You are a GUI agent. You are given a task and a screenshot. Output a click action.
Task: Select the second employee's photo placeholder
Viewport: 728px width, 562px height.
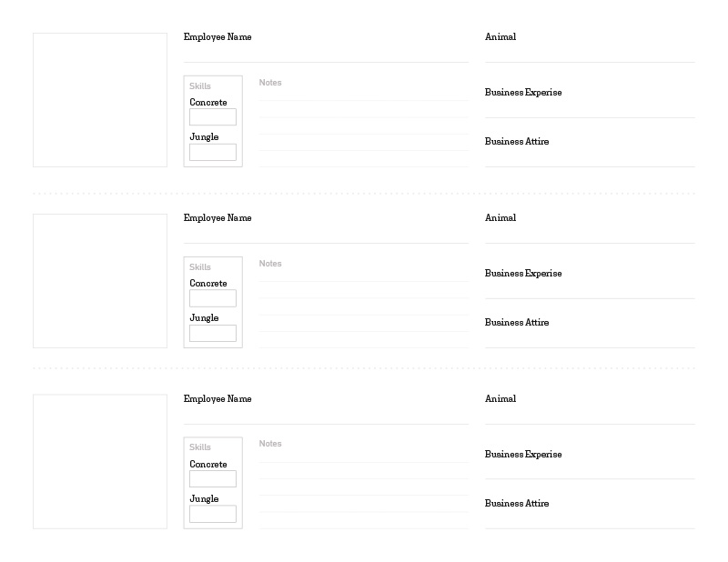point(100,281)
